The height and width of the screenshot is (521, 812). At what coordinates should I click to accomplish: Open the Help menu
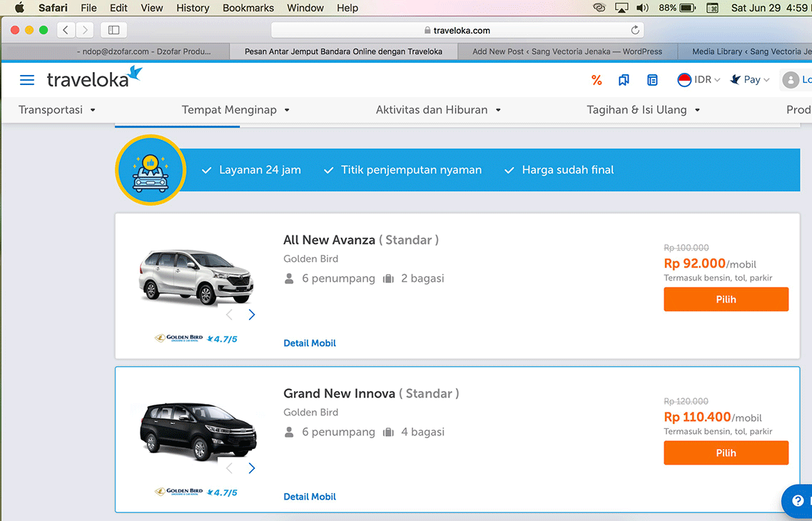pyautogui.click(x=347, y=8)
